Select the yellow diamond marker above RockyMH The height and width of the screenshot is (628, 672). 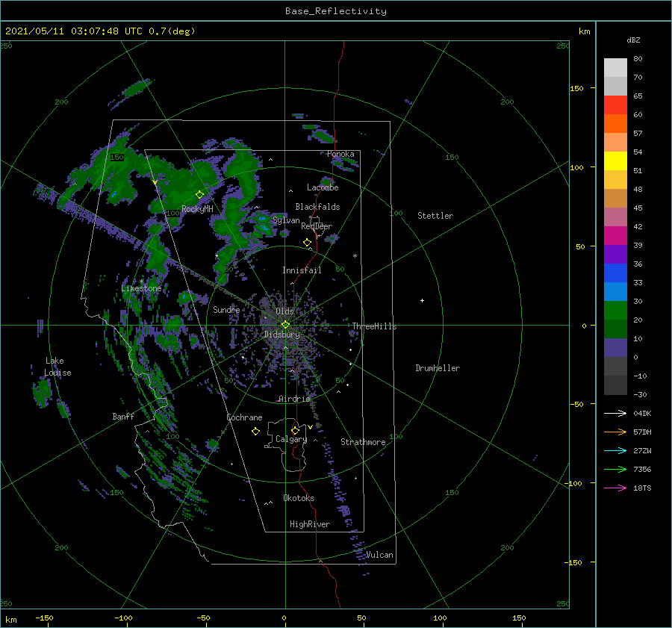(x=199, y=195)
